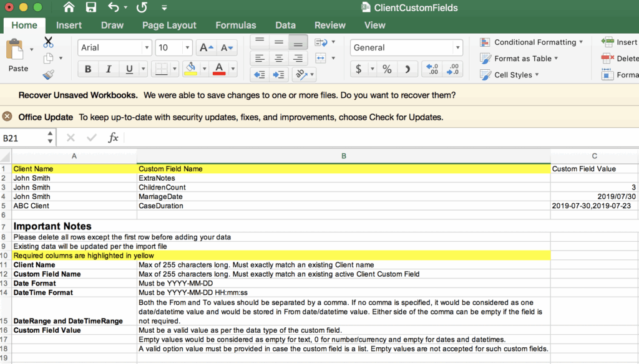Apply percent style to the cell
This screenshot has width=639, height=364.
tap(387, 69)
